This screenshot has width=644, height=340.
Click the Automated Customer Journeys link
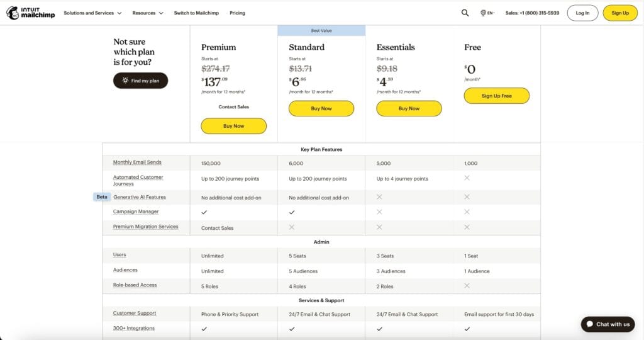click(x=138, y=180)
